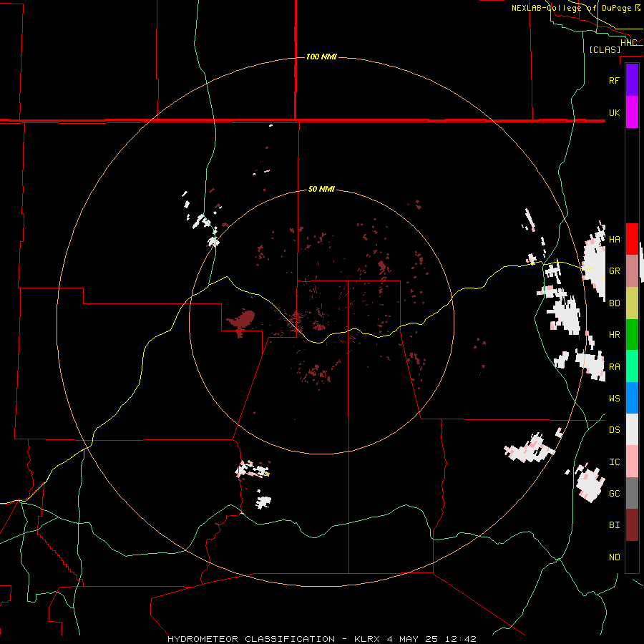Click the DS white legend swatch
This screenshot has width=644, height=644.
(x=632, y=429)
